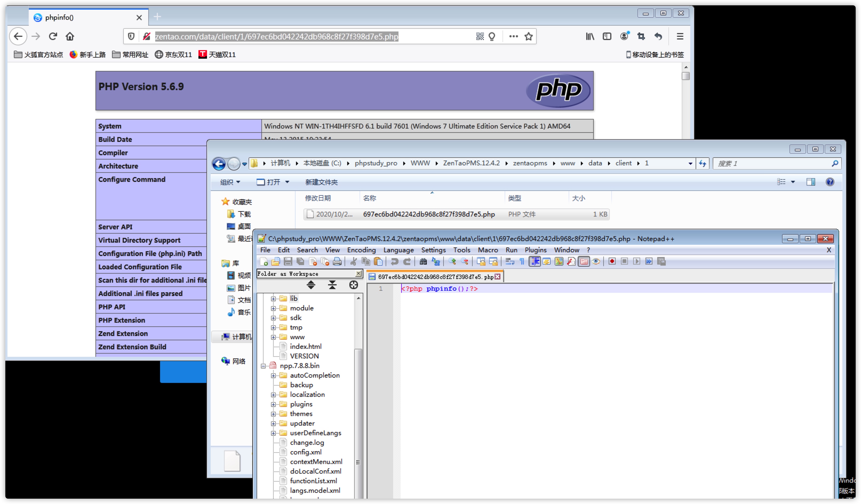
Task: Collapse the npp.7.8.8.bin tree node
Action: click(x=263, y=366)
